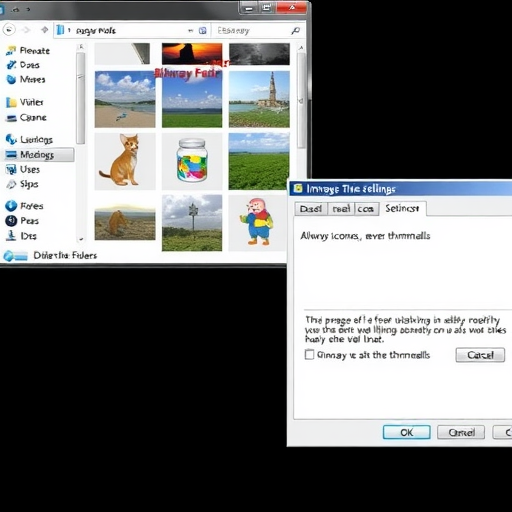The height and width of the screenshot is (512, 512).
Task: Select the tower by the water thumbnail
Action: 259,99
